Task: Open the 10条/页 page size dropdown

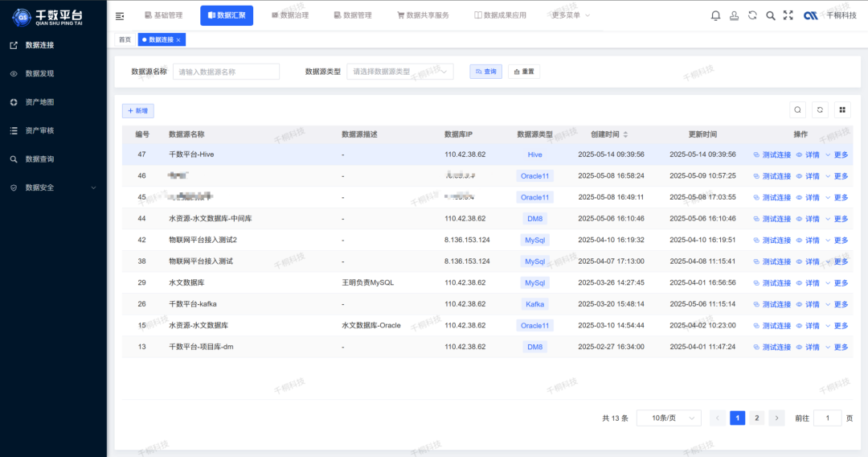Action: 669,418
